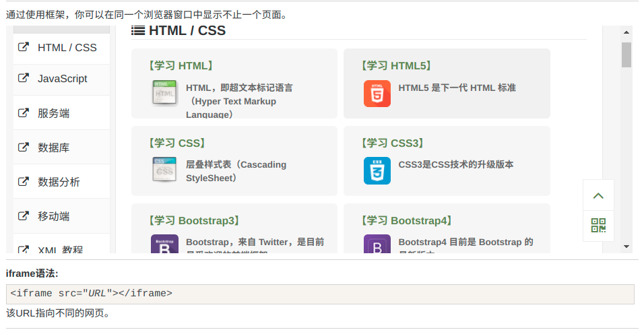Click external-link icon beside JavaScript
This screenshot has height=330, width=644.
click(x=24, y=77)
